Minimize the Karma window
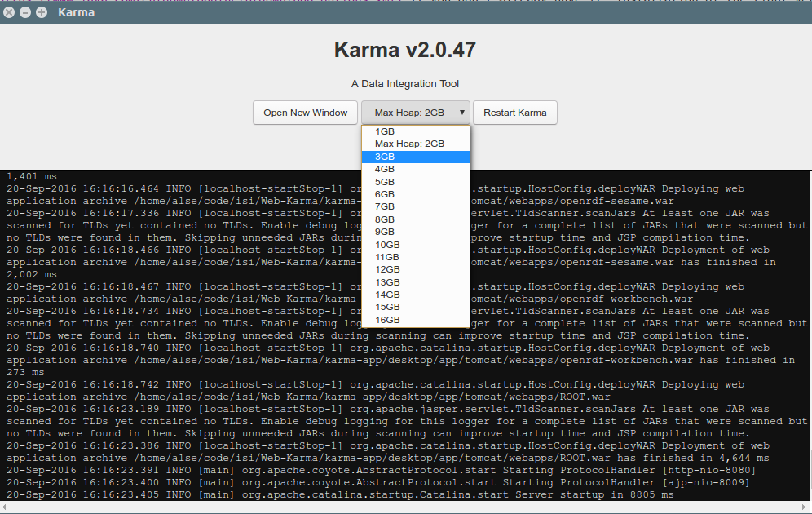812x514 pixels. tap(24, 12)
